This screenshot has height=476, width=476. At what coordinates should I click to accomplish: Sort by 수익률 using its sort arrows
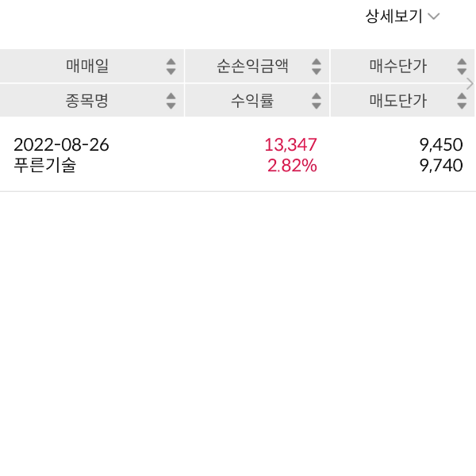pyautogui.click(x=317, y=101)
